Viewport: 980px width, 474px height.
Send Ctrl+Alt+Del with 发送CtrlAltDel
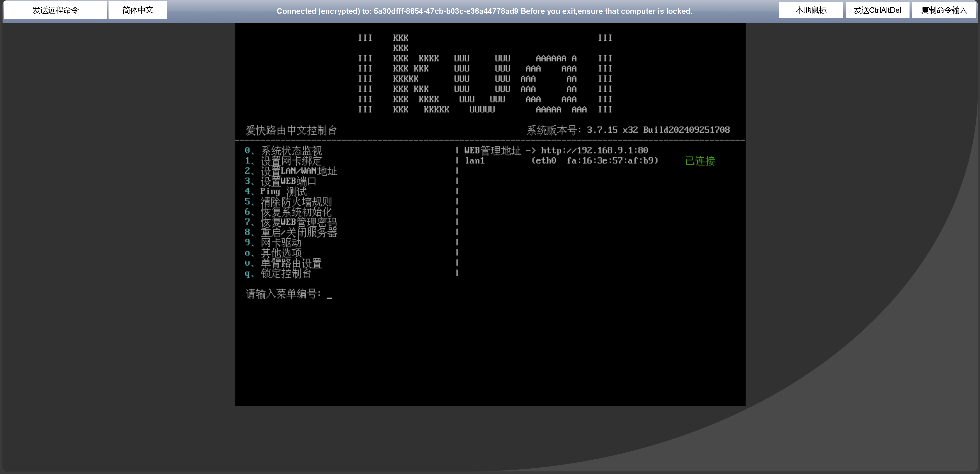pyautogui.click(x=877, y=10)
